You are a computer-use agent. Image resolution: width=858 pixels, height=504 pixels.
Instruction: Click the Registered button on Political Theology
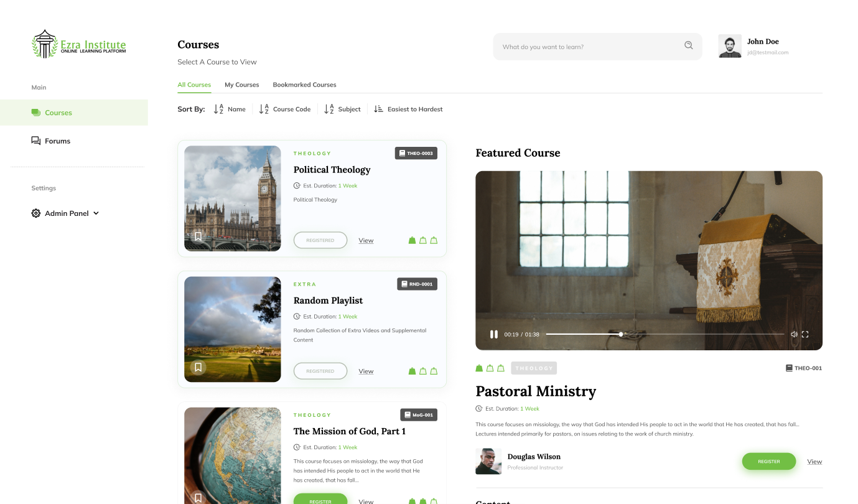pyautogui.click(x=320, y=240)
